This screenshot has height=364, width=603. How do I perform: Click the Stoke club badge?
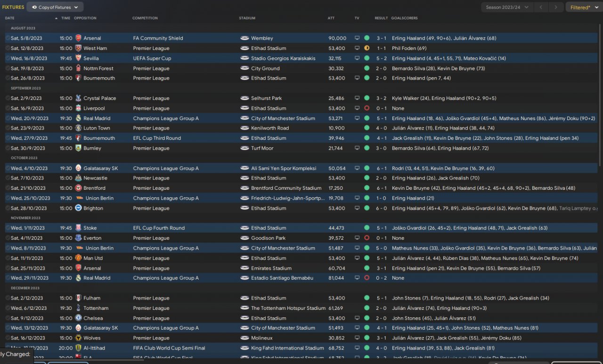pos(78,228)
